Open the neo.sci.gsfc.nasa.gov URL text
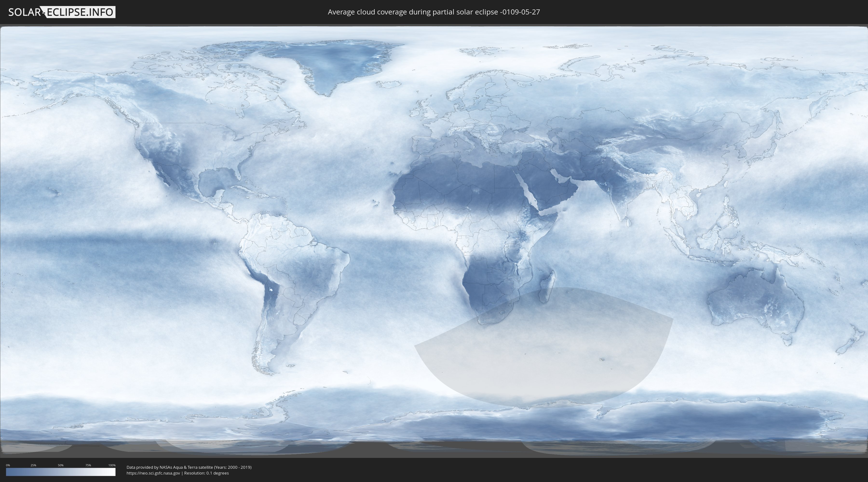 click(x=153, y=473)
